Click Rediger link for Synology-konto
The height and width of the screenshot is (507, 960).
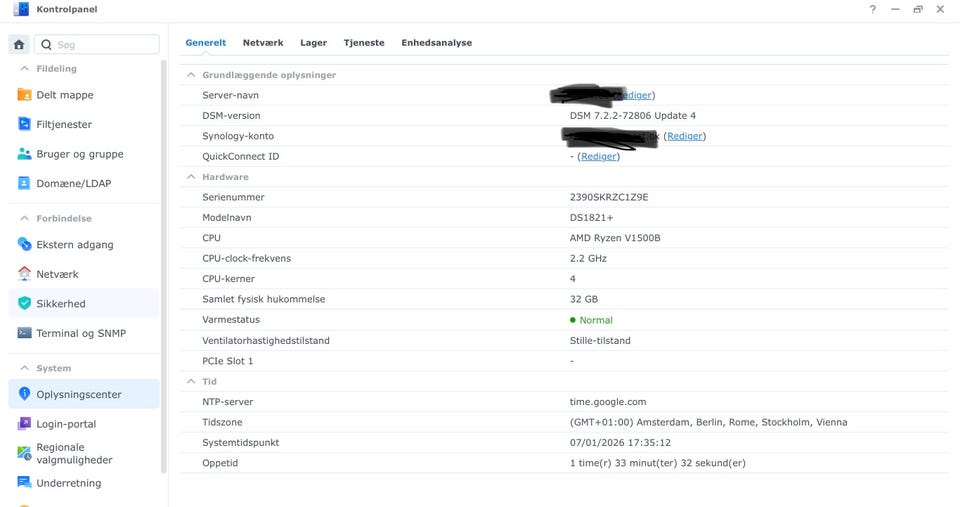point(684,136)
